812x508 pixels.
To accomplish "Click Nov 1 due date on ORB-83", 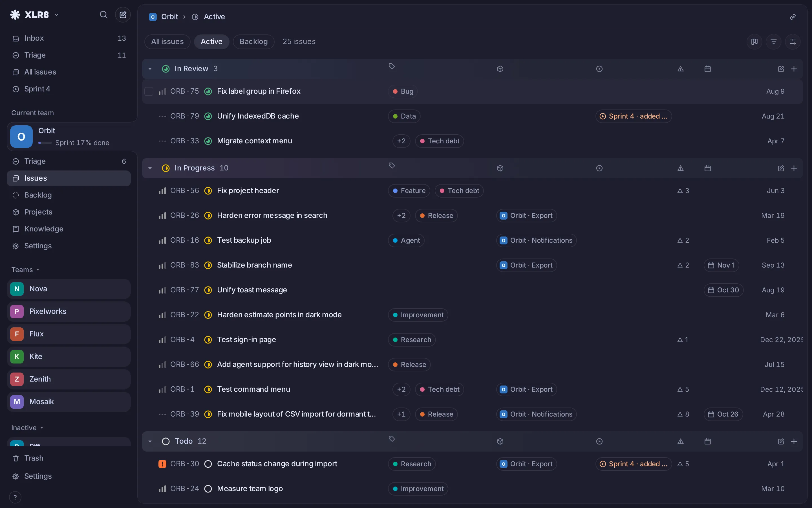I will (721, 265).
